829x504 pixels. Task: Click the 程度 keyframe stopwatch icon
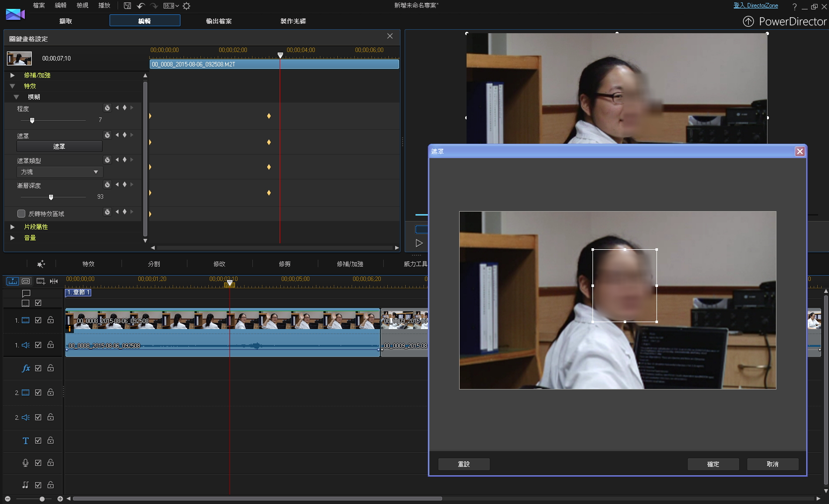coord(107,108)
